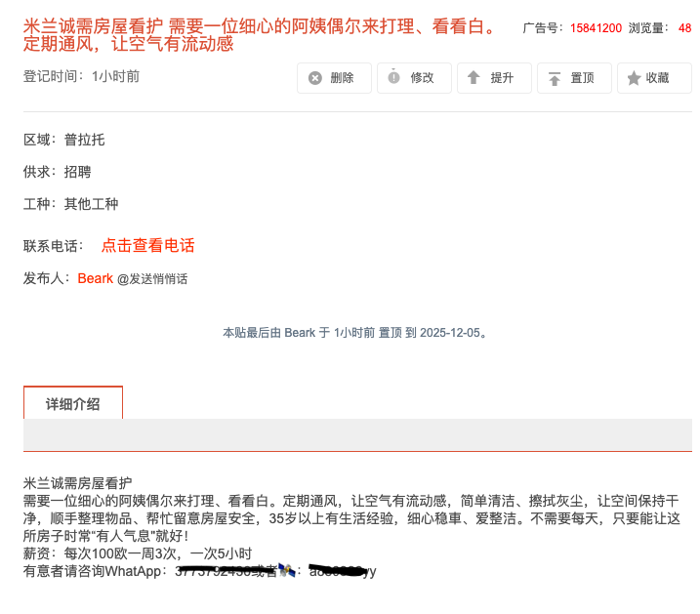This screenshot has height=614, width=700.
Task: Reveal the phone via 点击查看电话
Action: (147, 245)
